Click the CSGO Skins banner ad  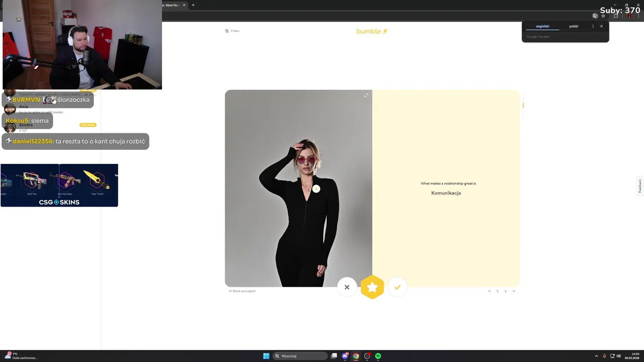(59, 185)
